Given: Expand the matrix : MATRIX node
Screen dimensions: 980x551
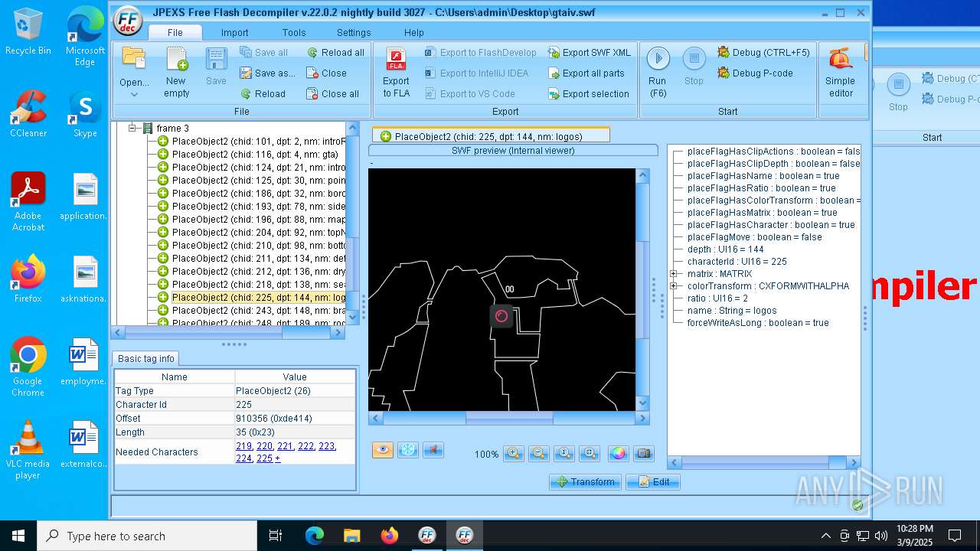Looking at the screenshot, I should pyautogui.click(x=674, y=274).
